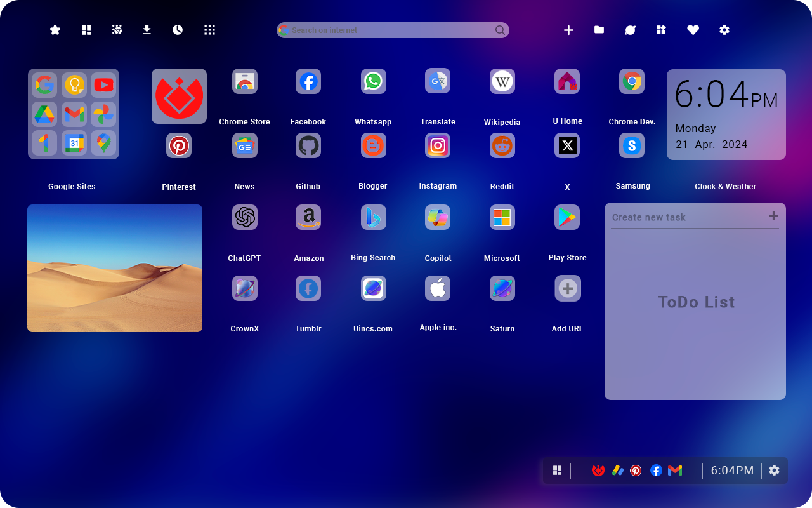The image size is (812, 508).
Task: Open the Amazon shortcut
Action: 308,217
